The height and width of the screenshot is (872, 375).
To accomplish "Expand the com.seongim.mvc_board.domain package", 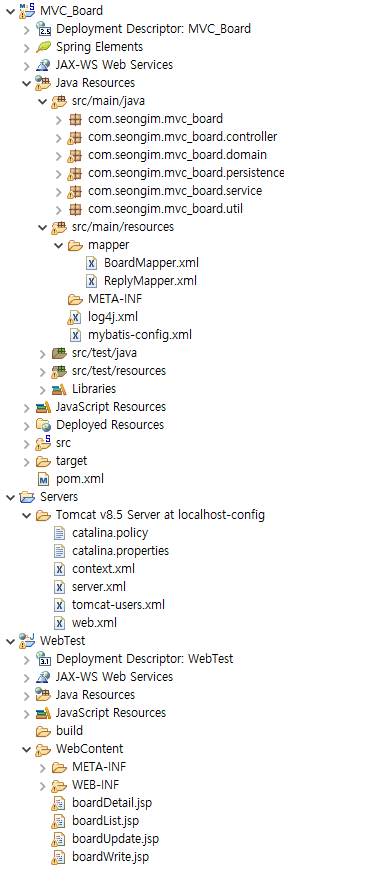I will pyautogui.click(x=58, y=155).
